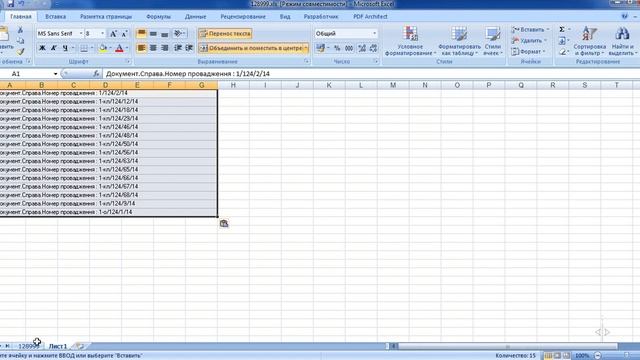Image resolution: width=640 pixels, height=360 pixels.
Task: Switch to Формулы tab
Action: [158, 17]
